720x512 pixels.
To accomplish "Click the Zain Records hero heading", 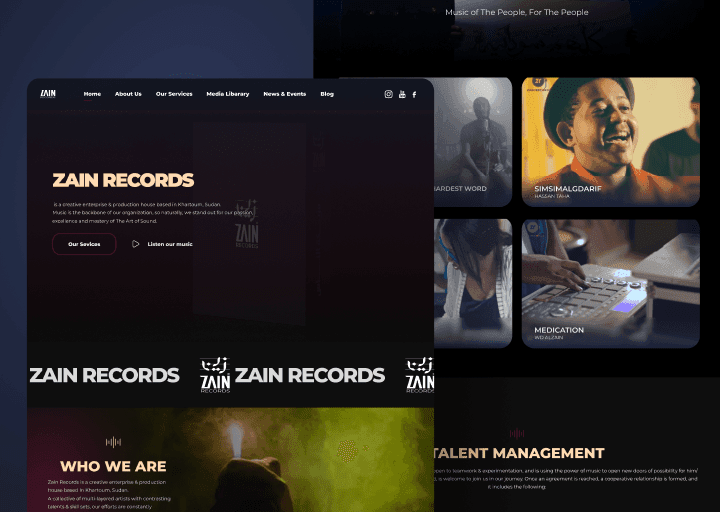I will 123,180.
